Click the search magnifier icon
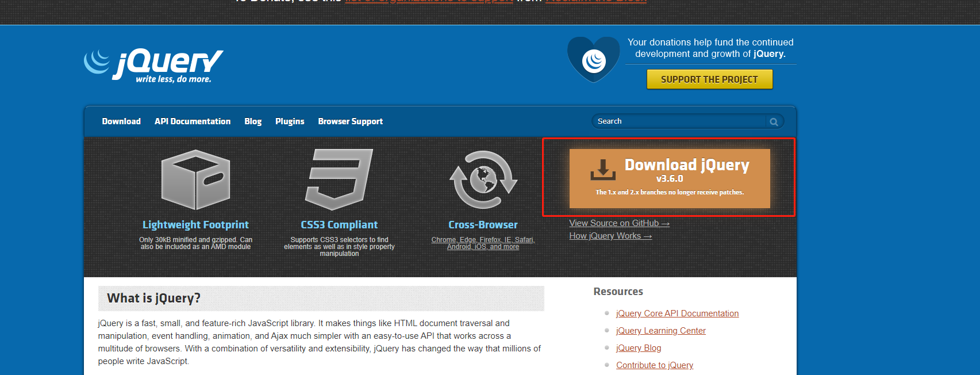 coord(774,121)
